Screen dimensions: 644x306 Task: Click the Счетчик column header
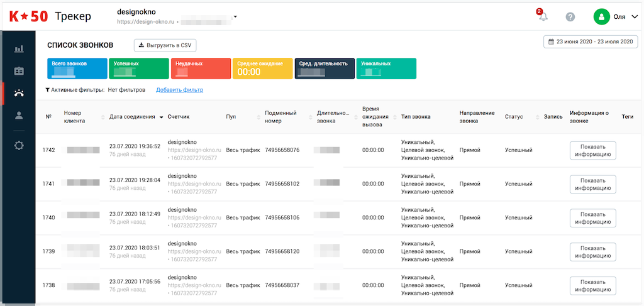[179, 117]
